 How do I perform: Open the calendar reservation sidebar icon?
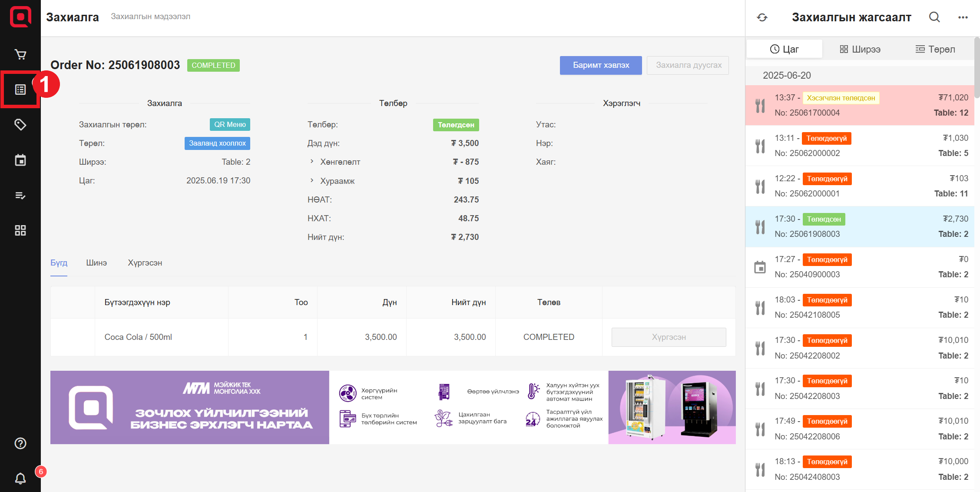[20, 160]
